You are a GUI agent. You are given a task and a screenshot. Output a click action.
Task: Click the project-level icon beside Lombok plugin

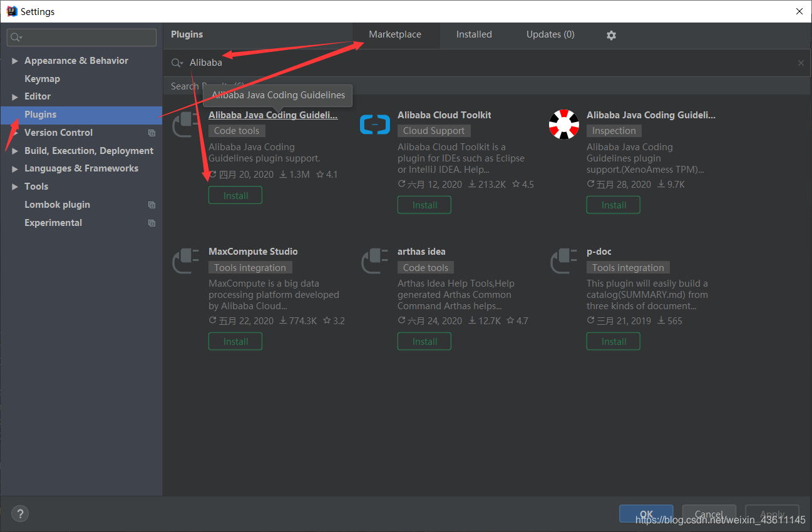click(152, 205)
